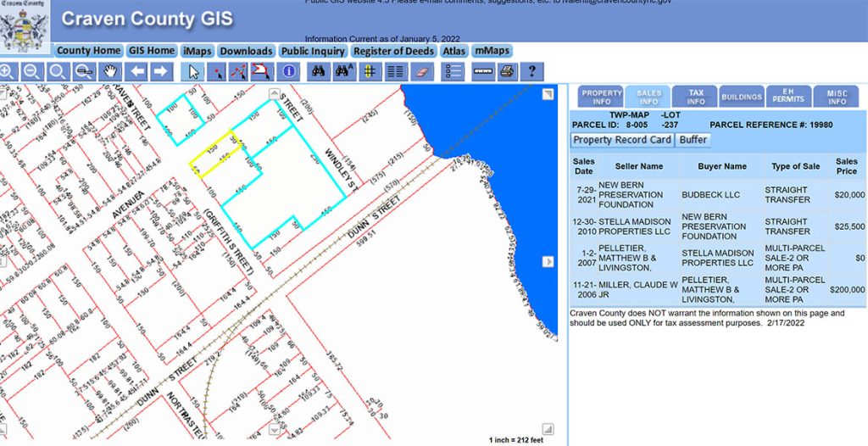Choose the select by point tool
Viewport: 868px width, 446px height.
click(218, 71)
